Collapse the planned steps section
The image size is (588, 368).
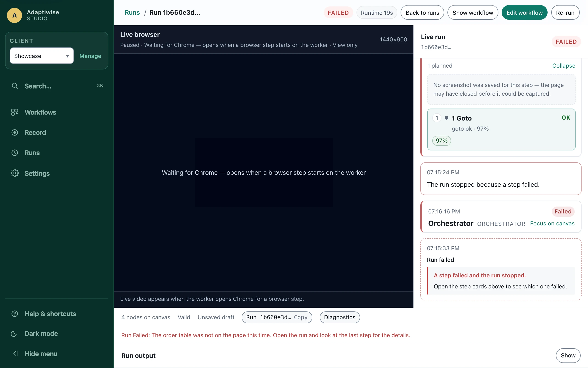tap(563, 66)
